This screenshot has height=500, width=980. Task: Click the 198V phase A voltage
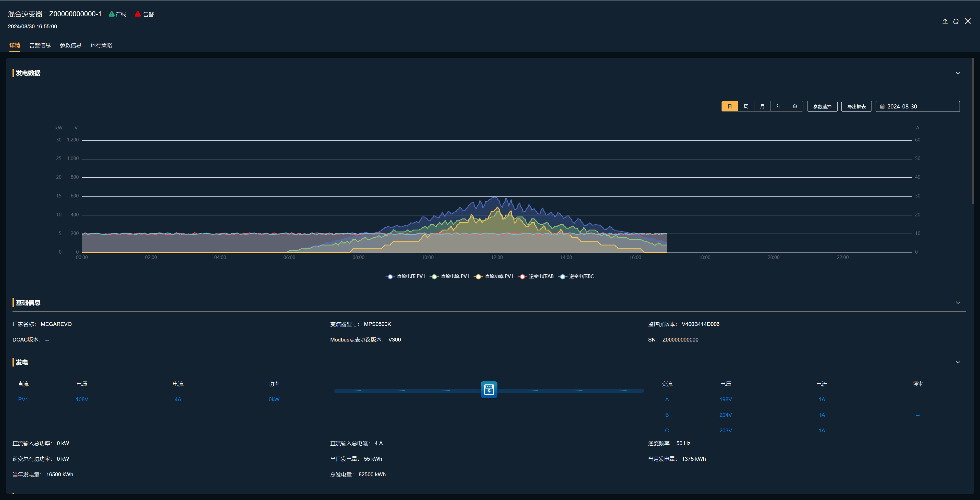click(726, 399)
